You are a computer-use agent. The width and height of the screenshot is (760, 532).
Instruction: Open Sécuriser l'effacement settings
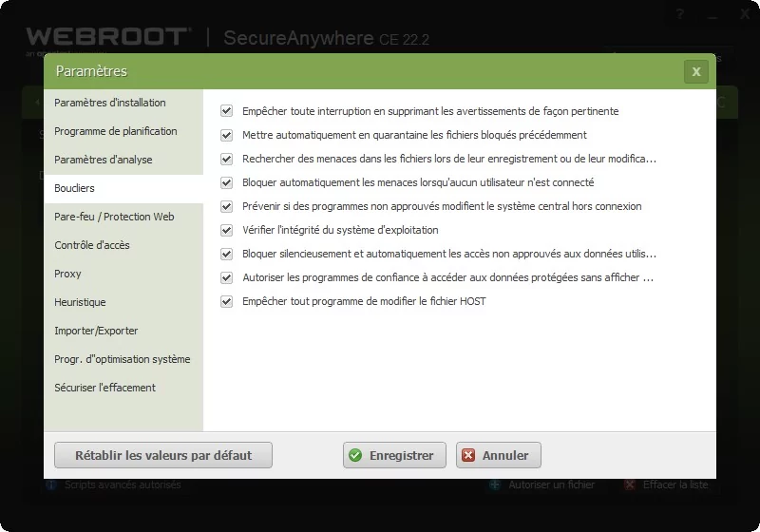(x=104, y=388)
